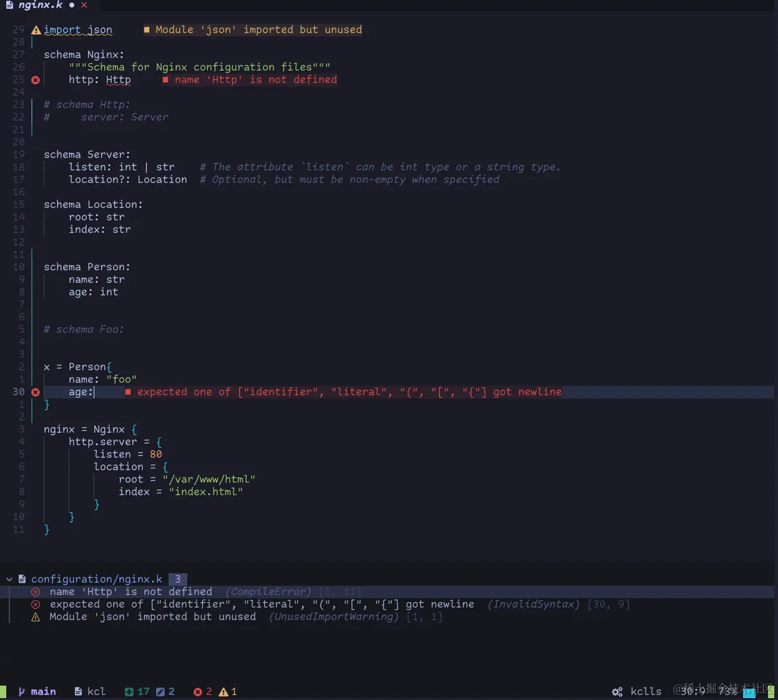Click file icon before configuration/nginx.k

click(22, 579)
